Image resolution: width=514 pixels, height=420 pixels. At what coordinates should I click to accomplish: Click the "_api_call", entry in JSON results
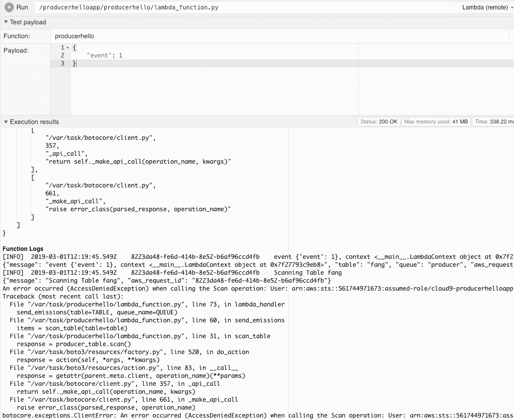tap(66, 154)
